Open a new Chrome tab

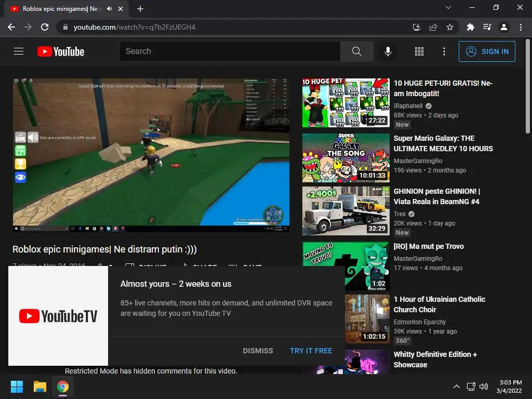tap(140, 9)
